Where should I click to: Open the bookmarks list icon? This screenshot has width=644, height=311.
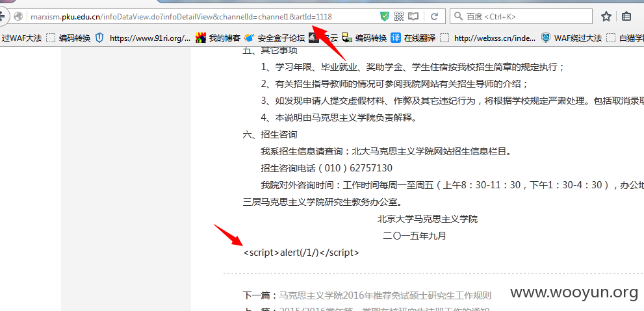pyautogui.click(x=626, y=16)
